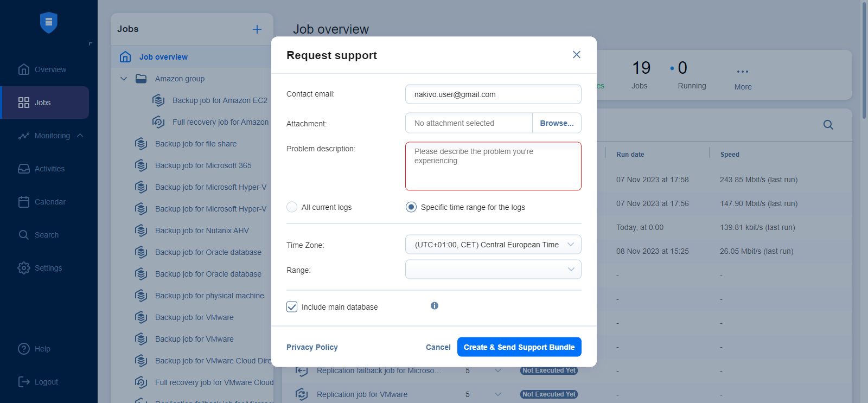Open the Time Zone dropdown
Viewport: 868px width, 403px height.
point(493,245)
